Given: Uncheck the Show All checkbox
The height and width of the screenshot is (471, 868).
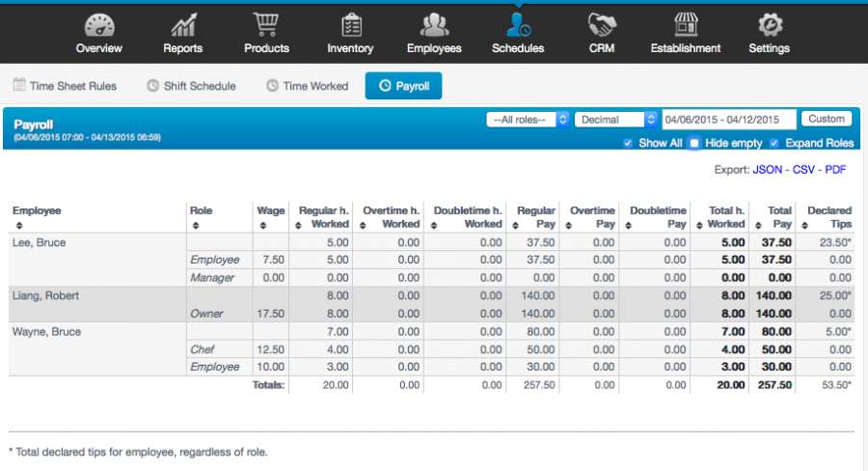Looking at the screenshot, I should (628, 143).
